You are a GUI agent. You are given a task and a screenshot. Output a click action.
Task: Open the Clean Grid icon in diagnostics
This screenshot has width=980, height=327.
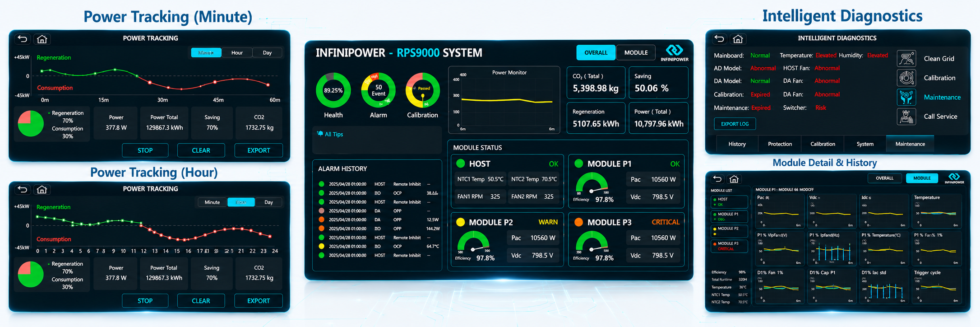906,59
